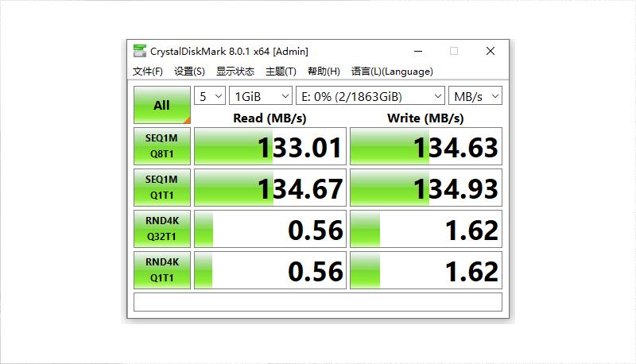Click the Write (MB/s) column header
Image resolution: width=636 pixels, height=364 pixels.
coord(425,118)
